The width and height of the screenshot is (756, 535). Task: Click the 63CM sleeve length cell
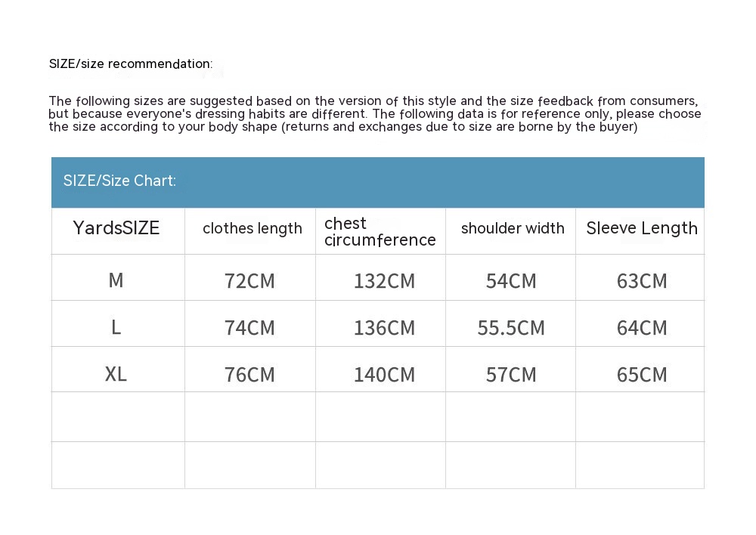pyautogui.click(x=642, y=281)
